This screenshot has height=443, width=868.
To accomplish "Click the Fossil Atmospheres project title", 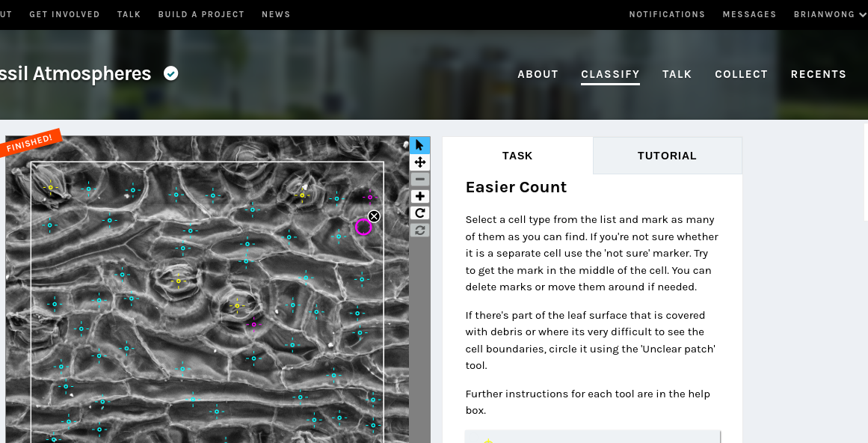I will tap(76, 73).
